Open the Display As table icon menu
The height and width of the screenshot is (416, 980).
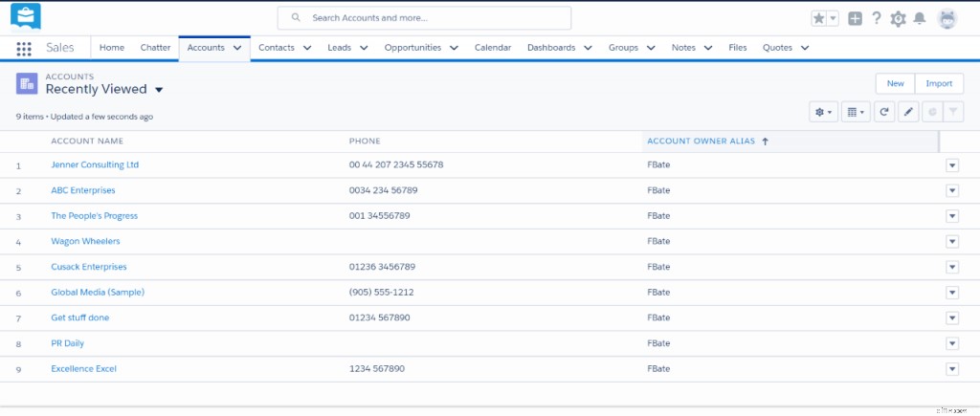pos(856,112)
